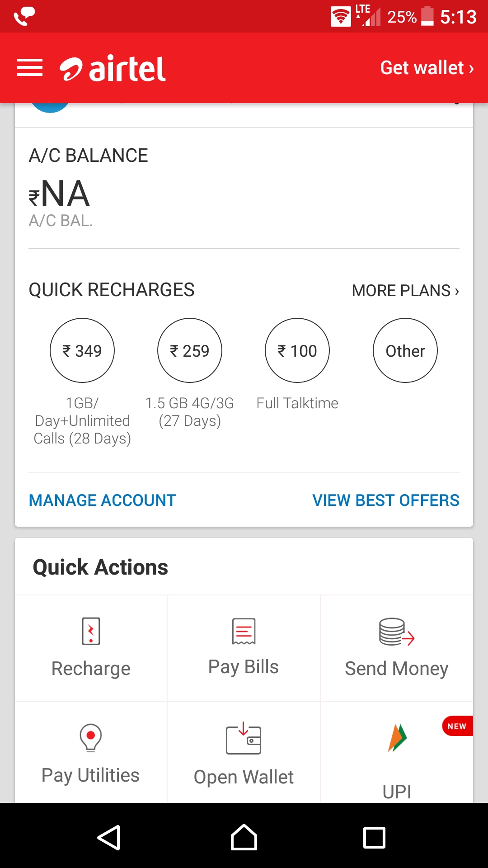Image resolution: width=488 pixels, height=868 pixels.
Task: Tap Get wallet chevron link
Action: (x=427, y=68)
